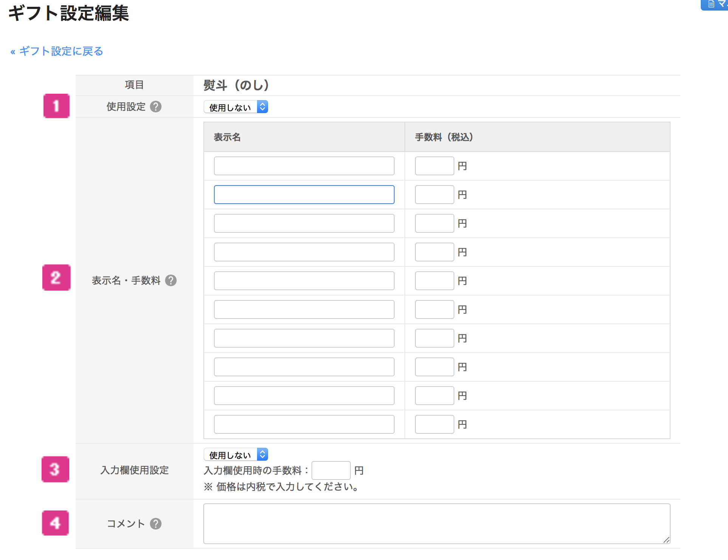Click inside the コメント text area
Screen dimensions: 728x560
(437, 524)
